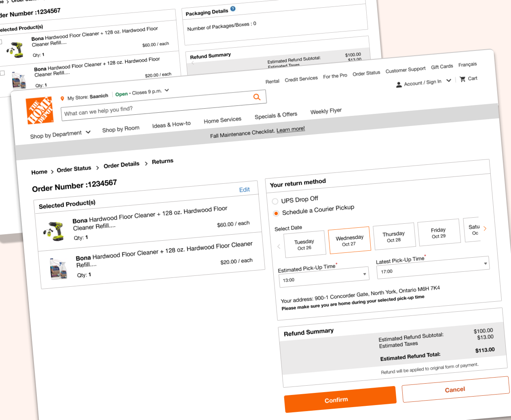
Task: Click drill thumbnail in back window
Action: (15, 49)
